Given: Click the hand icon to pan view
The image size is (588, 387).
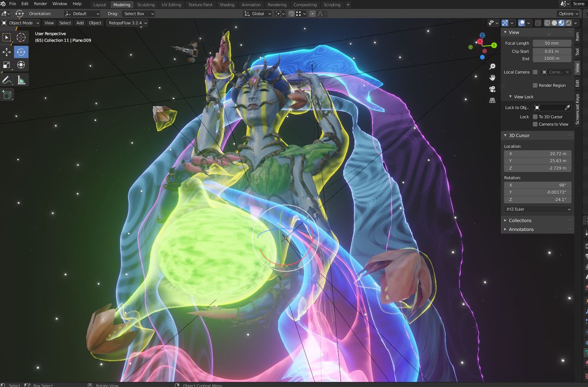Looking at the screenshot, I should 492,77.
